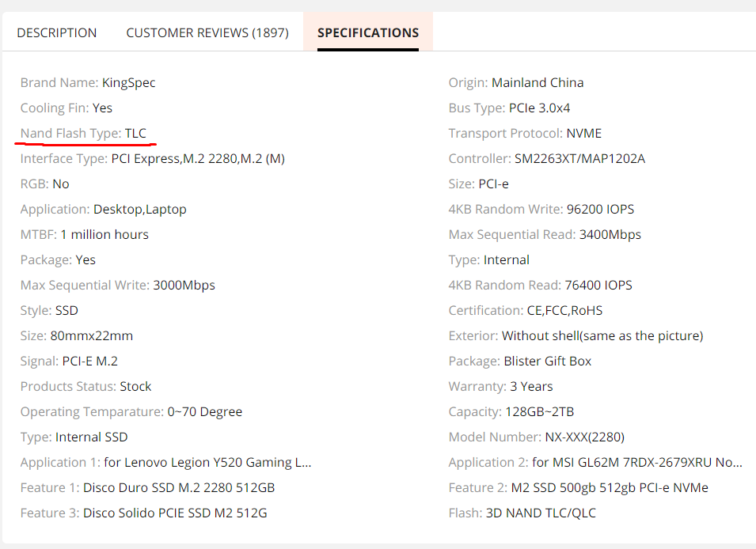Screen dimensions: 756x549
Task: Click the Capacity 128GB~2TB value
Action: (539, 411)
